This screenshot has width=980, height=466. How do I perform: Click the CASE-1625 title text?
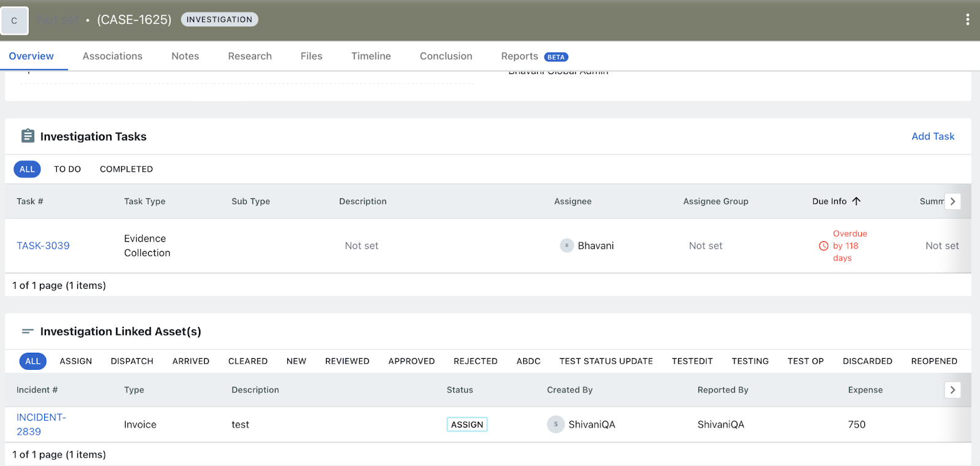(x=134, y=20)
